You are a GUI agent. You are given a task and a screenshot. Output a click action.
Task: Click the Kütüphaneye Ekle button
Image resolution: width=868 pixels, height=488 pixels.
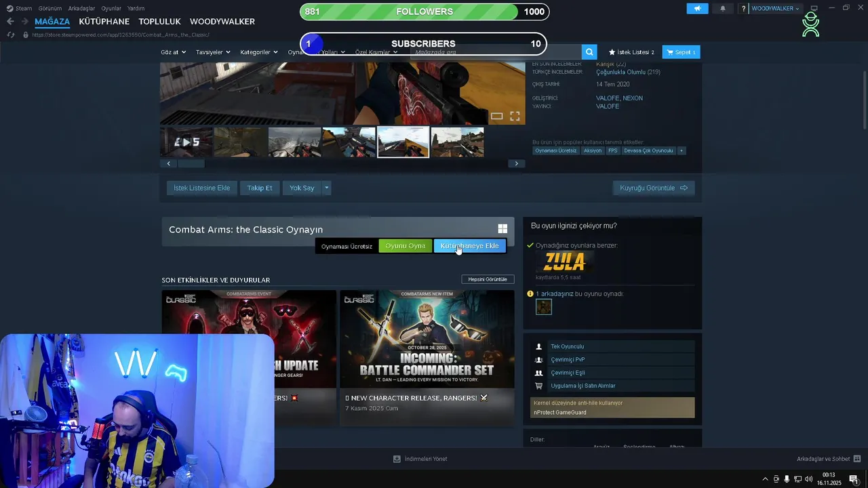pos(469,246)
